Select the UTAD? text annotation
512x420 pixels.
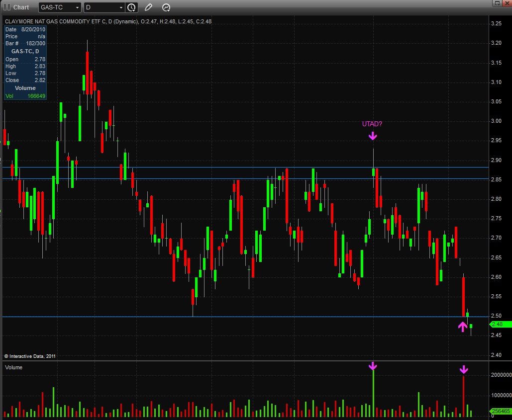(x=372, y=124)
